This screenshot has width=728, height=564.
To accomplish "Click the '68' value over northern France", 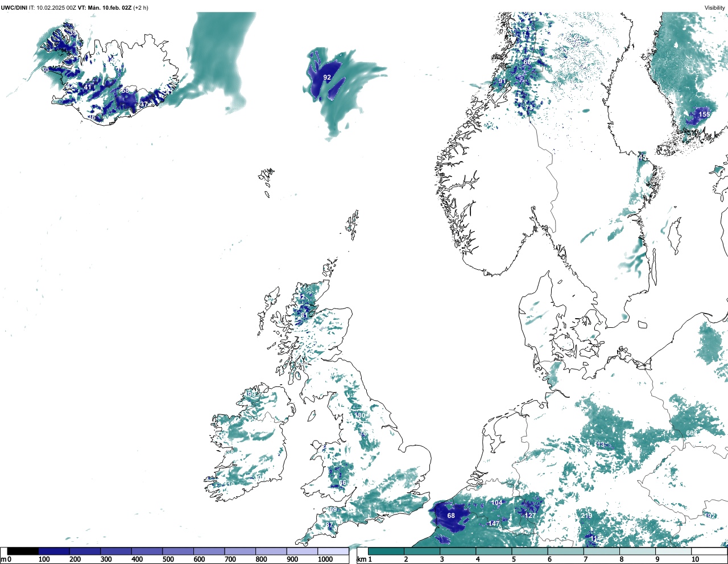I will 451,516.
